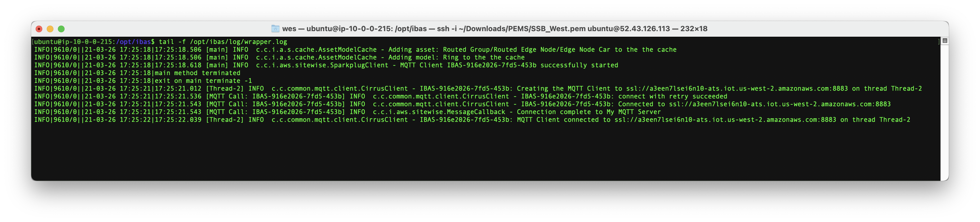The image size is (980, 222).
Task: Click the empty black area below the log
Action: (486, 152)
